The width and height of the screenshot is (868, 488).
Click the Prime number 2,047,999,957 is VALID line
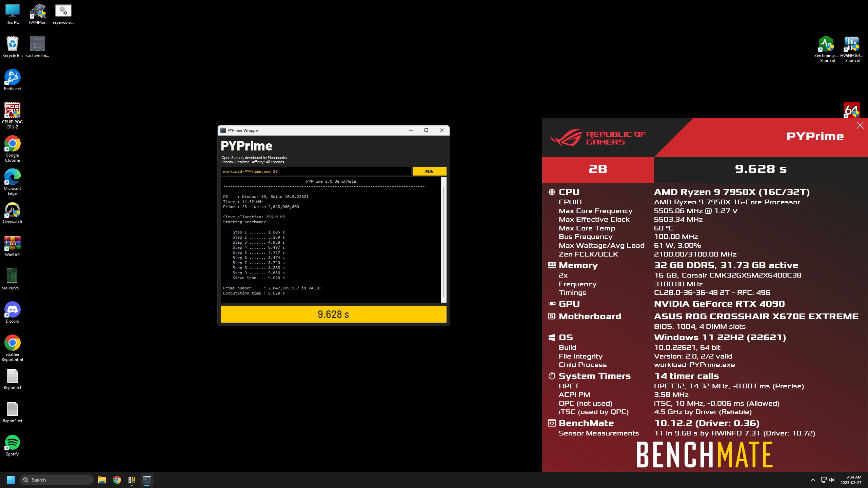tap(272, 288)
